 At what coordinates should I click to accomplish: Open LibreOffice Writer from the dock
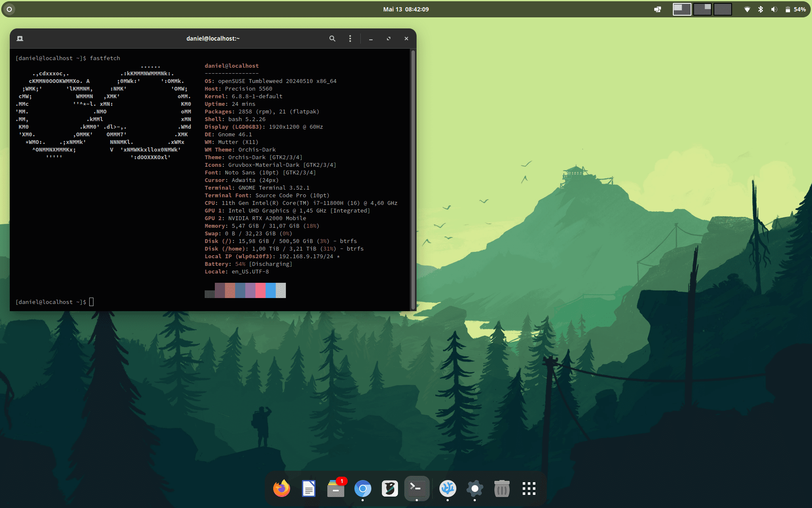click(x=309, y=489)
